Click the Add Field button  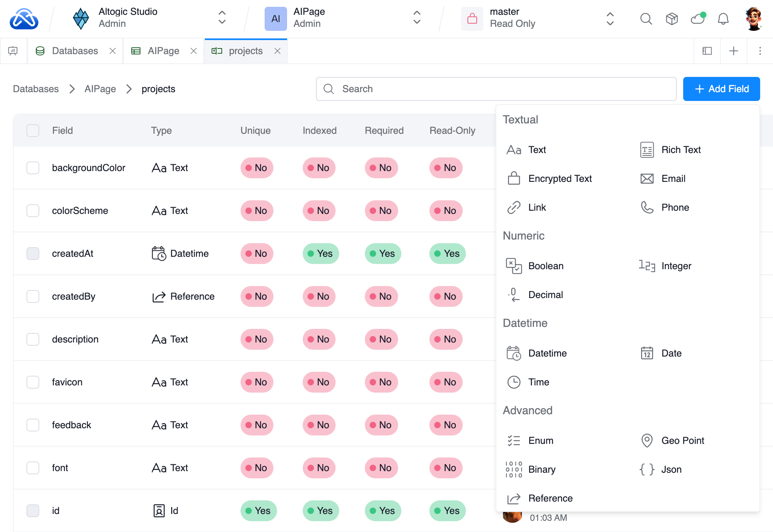click(721, 89)
